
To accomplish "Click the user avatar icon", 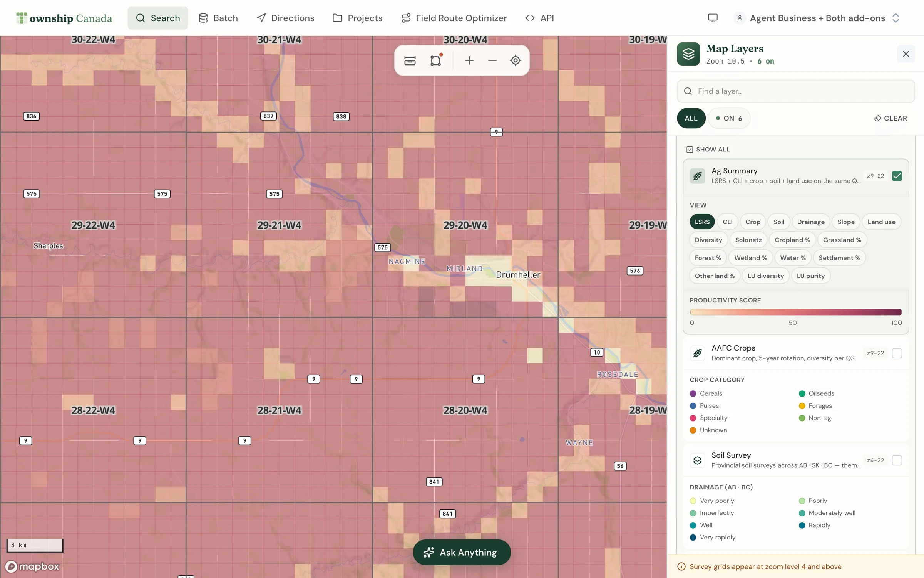I will 739,18.
